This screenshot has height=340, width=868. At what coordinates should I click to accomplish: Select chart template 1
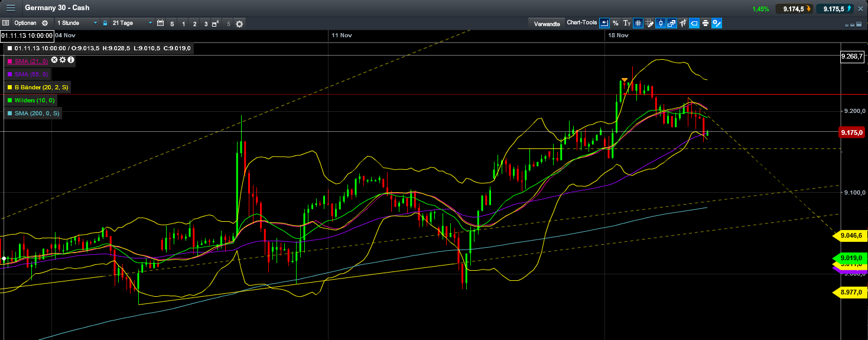click(183, 24)
